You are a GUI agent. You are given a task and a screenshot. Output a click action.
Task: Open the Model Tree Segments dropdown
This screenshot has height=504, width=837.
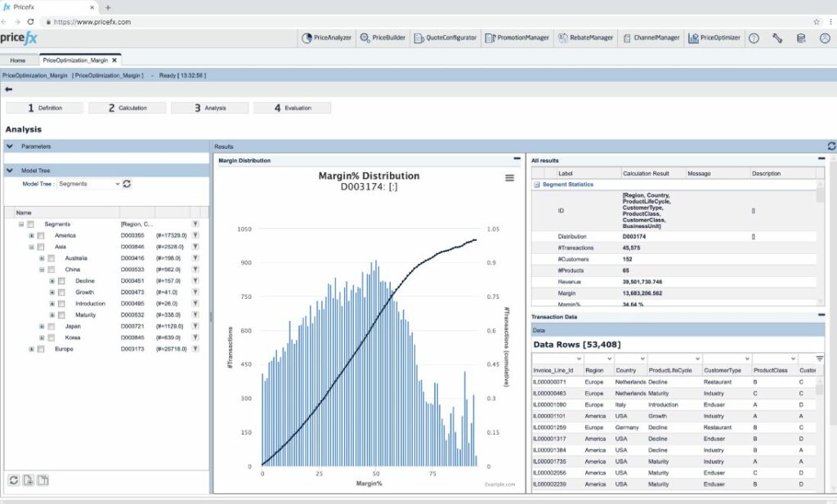click(x=88, y=184)
